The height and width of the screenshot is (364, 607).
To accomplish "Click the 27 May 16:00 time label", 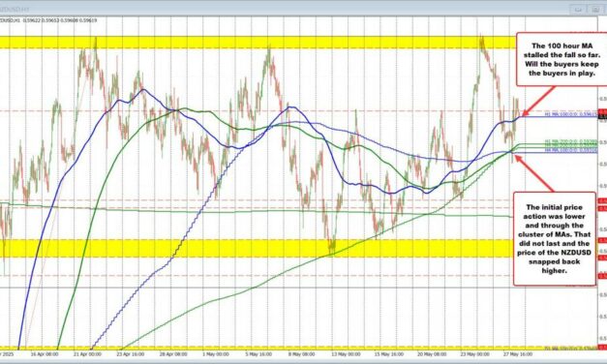I will [518, 354].
